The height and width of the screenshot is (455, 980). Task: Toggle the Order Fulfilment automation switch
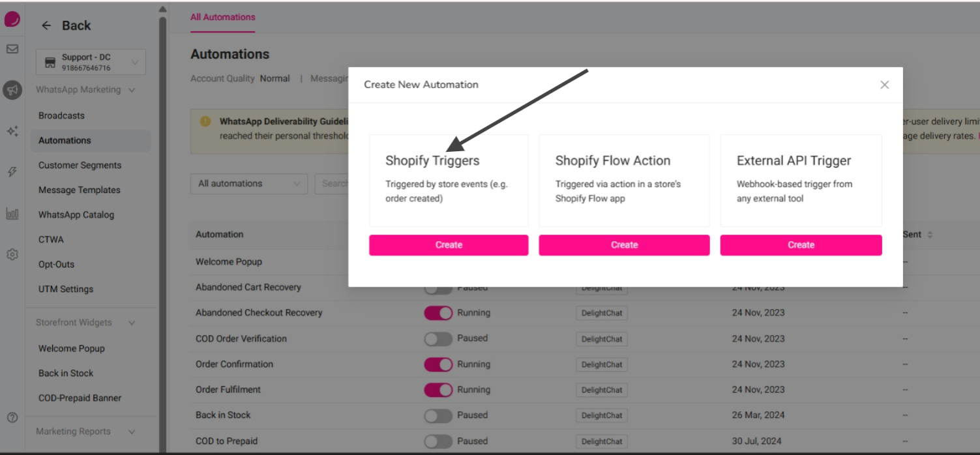point(438,390)
